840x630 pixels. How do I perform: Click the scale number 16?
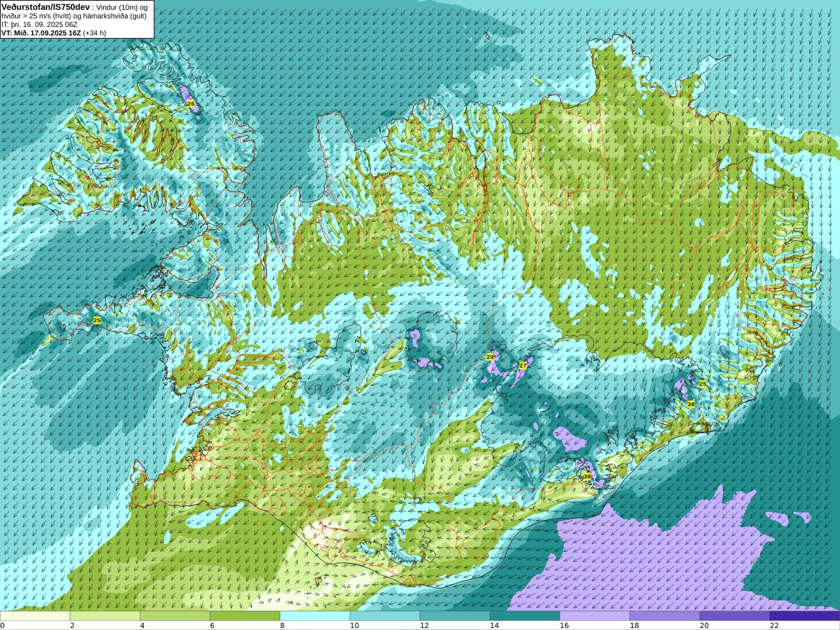click(x=564, y=625)
